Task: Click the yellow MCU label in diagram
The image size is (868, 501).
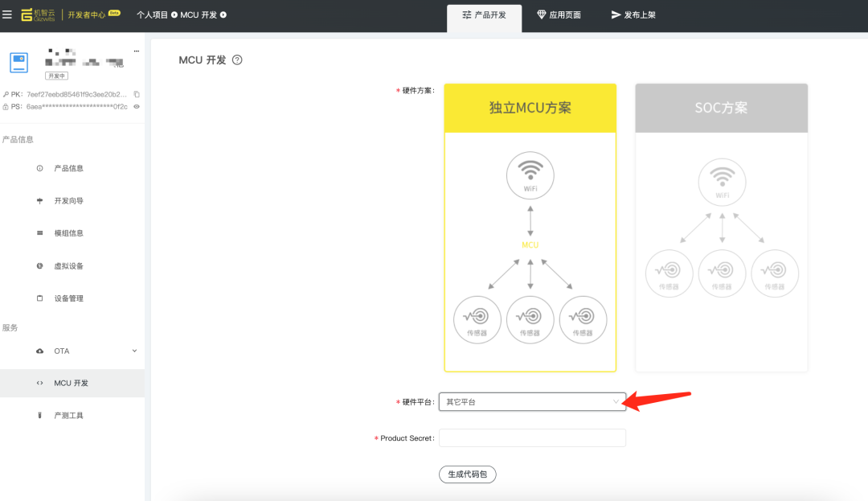Action: click(x=530, y=244)
